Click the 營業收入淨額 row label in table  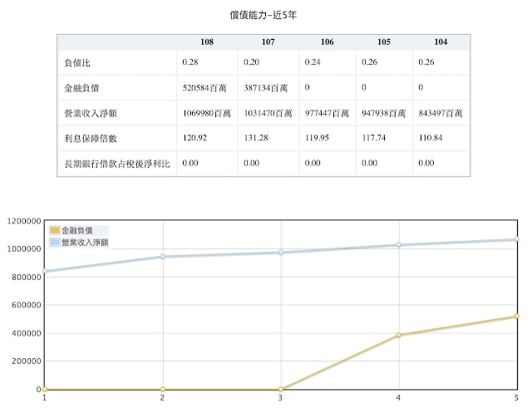point(91,113)
